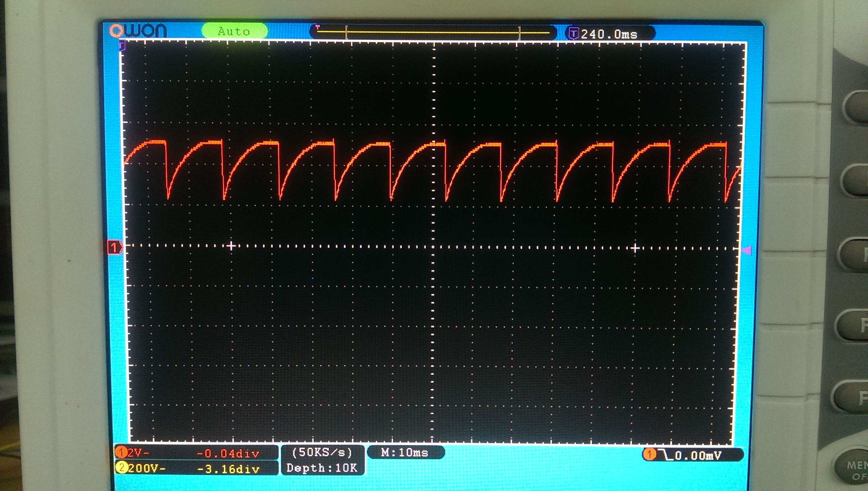Click the orange channel 1 badge in status bar

point(121,453)
